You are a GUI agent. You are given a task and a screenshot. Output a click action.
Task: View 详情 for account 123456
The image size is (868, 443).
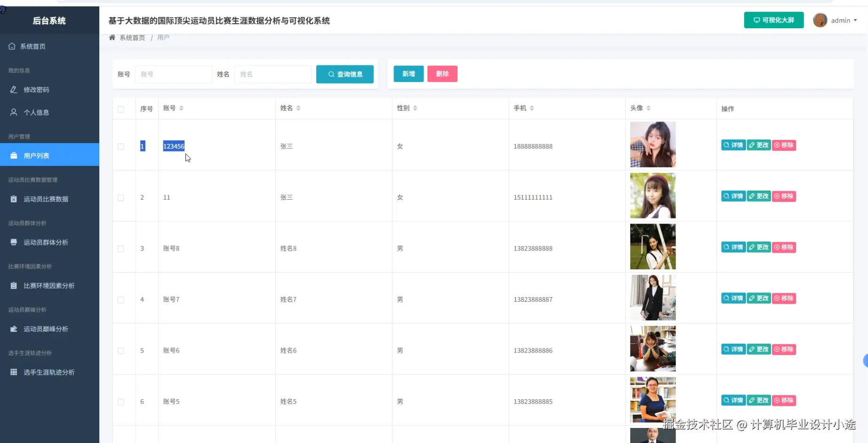point(733,145)
